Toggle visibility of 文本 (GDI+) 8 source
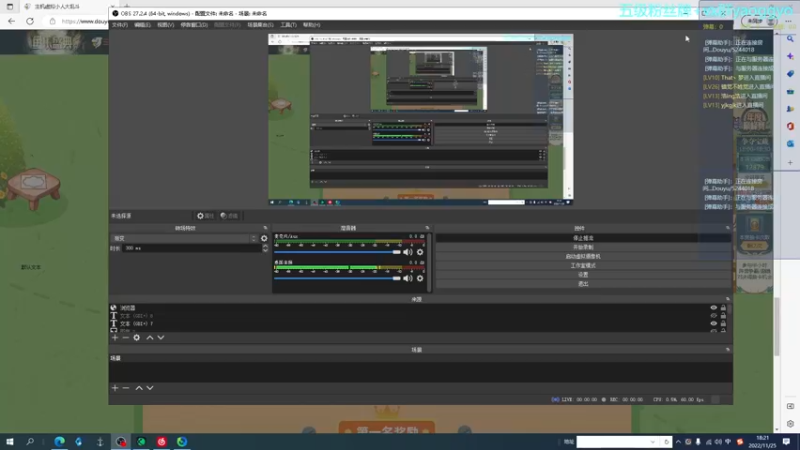 713,315
